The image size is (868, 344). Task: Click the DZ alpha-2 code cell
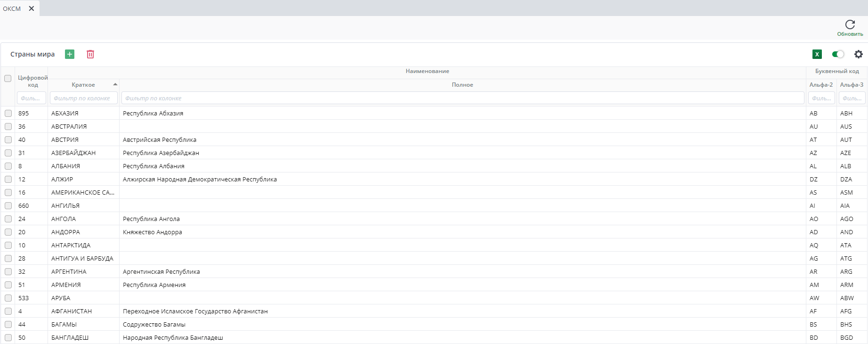821,179
